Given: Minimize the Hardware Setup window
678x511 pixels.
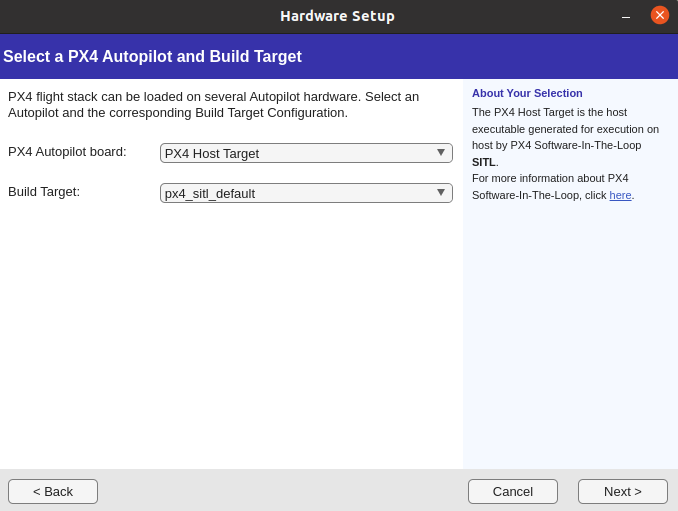Looking at the screenshot, I should [626, 16].
